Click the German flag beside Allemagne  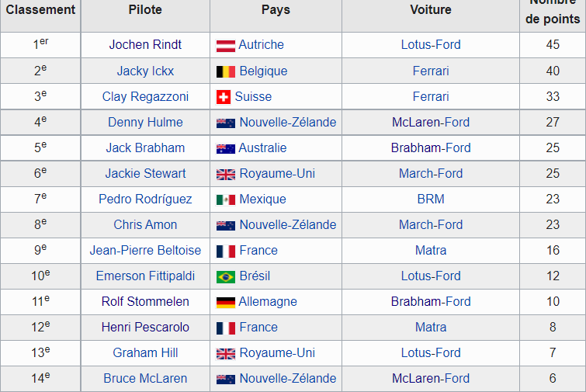point(226,302)
